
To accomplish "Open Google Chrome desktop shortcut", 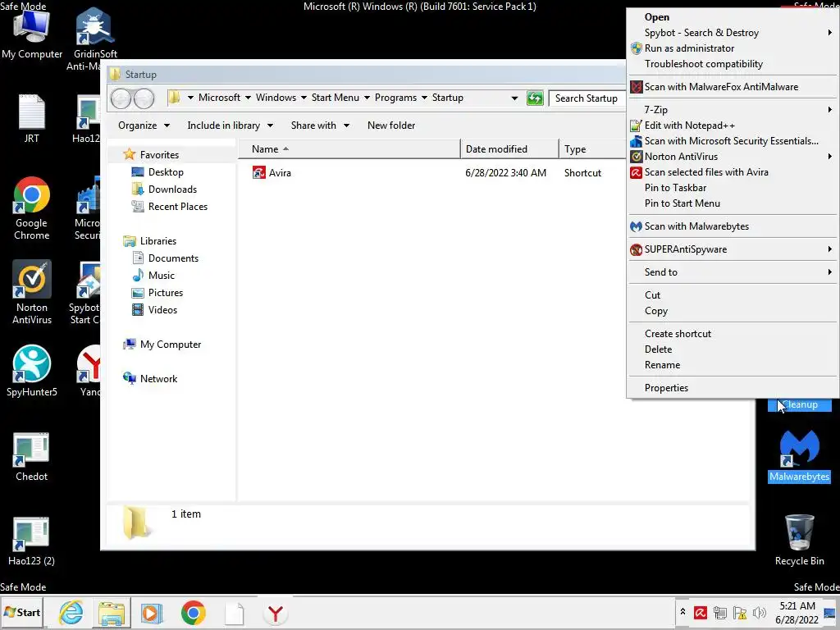I will click(x=32, y=208).
